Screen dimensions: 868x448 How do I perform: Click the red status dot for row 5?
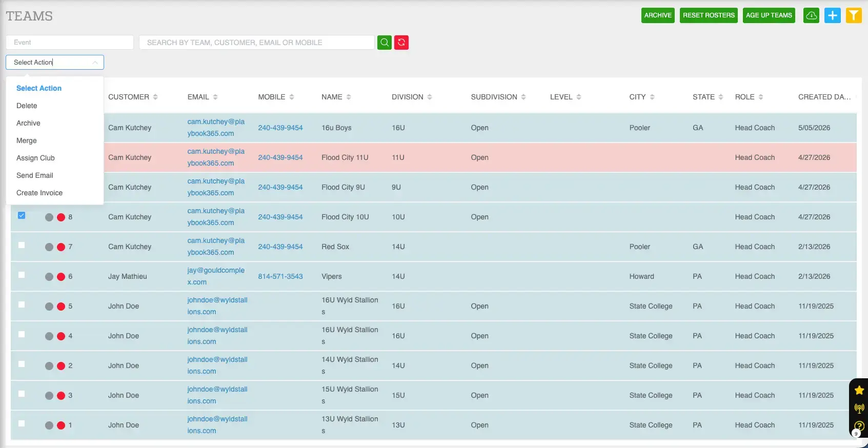pos(61,307)
